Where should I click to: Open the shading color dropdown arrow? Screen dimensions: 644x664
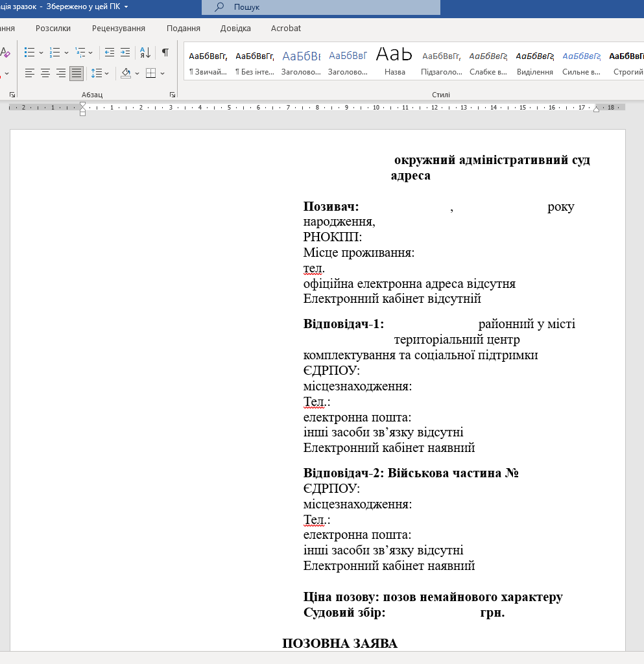tap(137, 74)
